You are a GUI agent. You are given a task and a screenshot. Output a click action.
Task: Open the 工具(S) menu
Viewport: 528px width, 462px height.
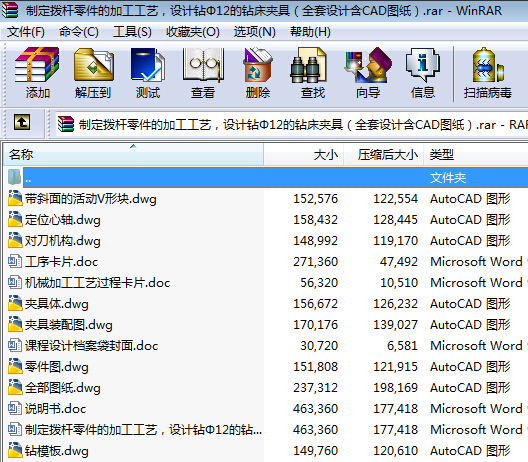tap(132, 32)
